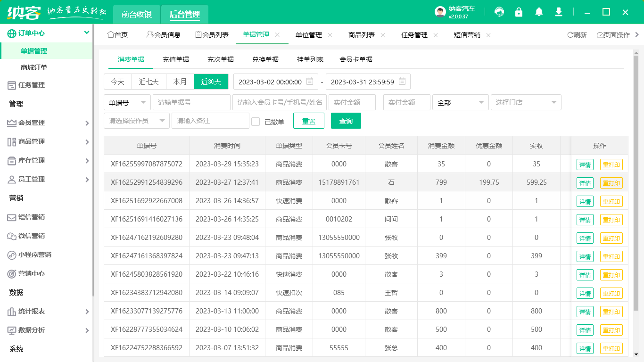Click the user avatar 纳客汽车
The height and width of the screenshot is (362, 644).
click(x=440, y=12)
